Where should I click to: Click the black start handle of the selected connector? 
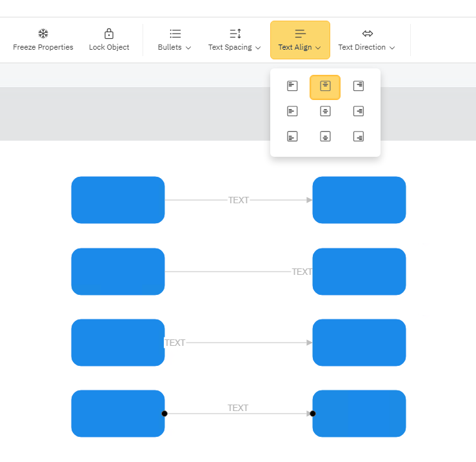pos(164,414)
